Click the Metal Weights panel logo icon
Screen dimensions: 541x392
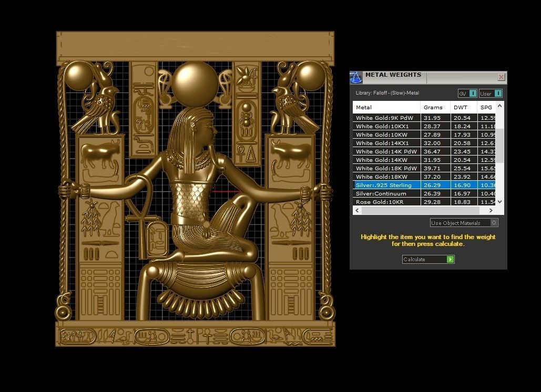click(356, 78)
